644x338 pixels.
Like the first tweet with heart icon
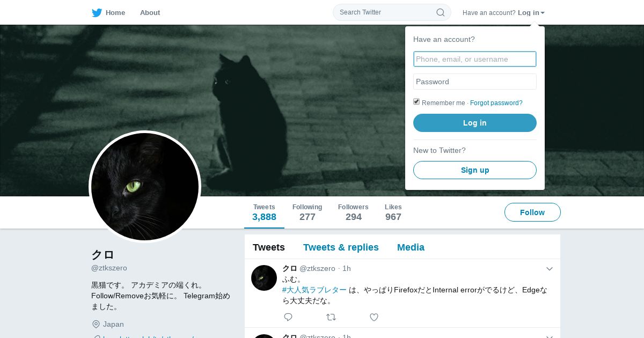[374, 317]
